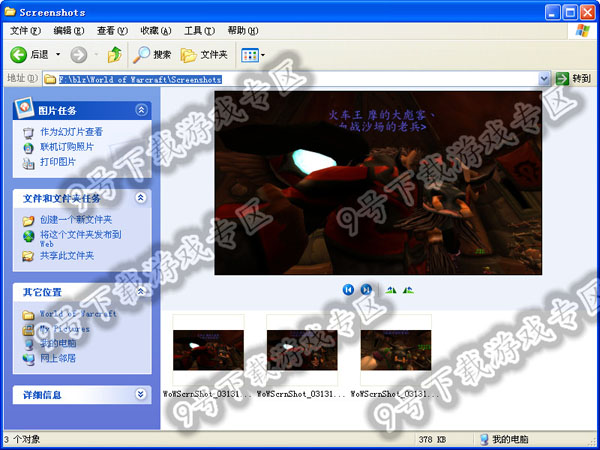Open the 文件(F) menu
Screen dimensions: 600x450
(18, 31)
